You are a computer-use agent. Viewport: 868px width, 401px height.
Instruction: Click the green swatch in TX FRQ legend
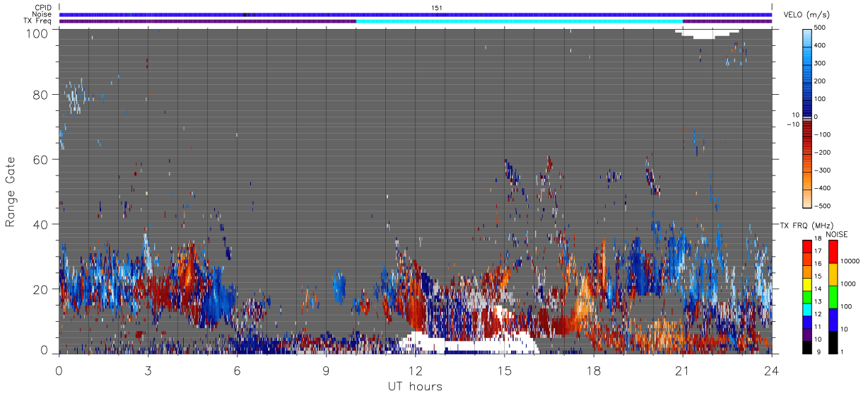807,296
